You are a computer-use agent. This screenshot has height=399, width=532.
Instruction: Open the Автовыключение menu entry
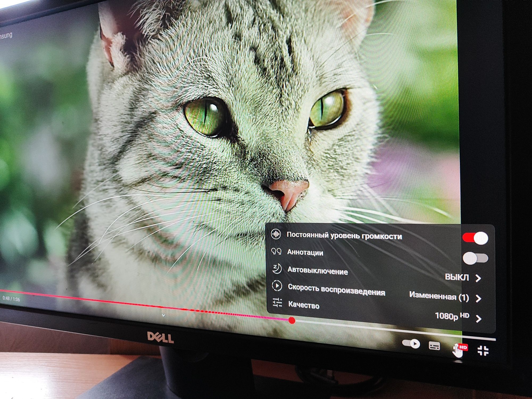pyautogui.click(x=378, y=274)
